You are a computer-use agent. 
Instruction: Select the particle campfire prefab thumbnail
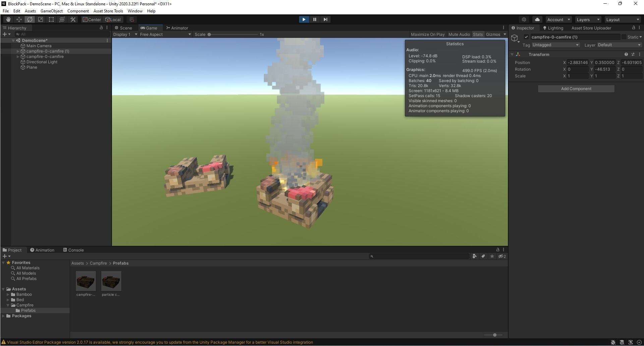click(x=111, y=281)
